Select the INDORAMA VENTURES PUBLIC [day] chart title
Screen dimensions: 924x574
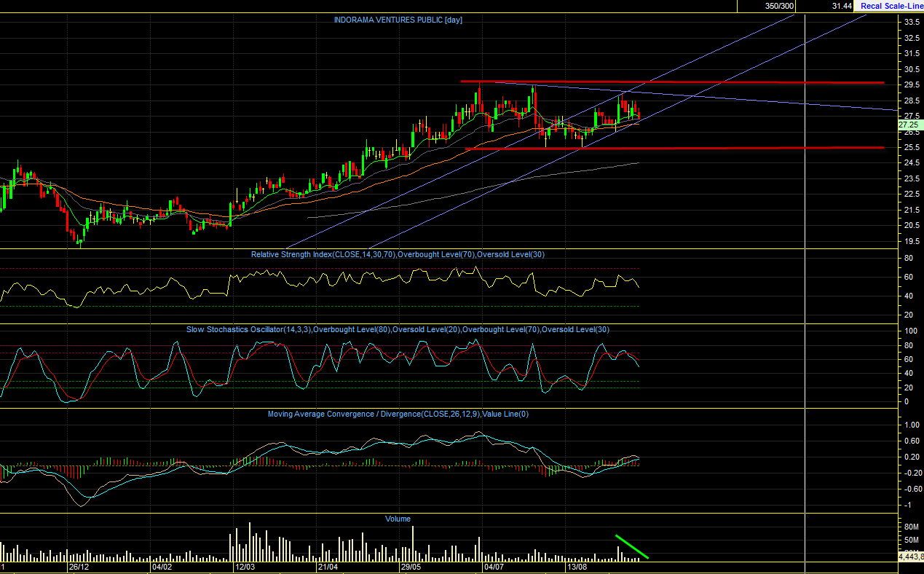tap(398, 20)
